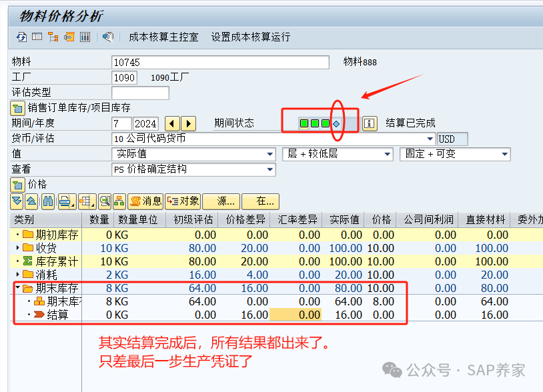Click the empty 评估类型 field
This screenshot has height=392, width=543.
click(x=140, y=93)
